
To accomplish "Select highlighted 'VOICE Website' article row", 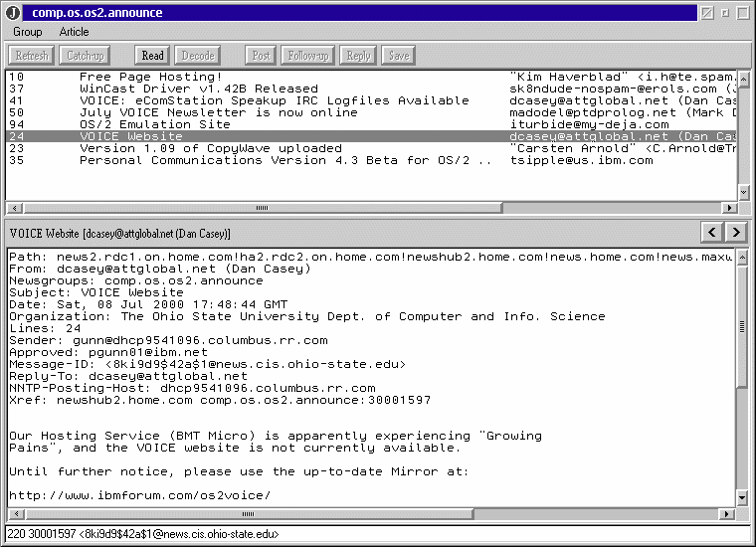I will pyautogui.click(x=371, y=136).
